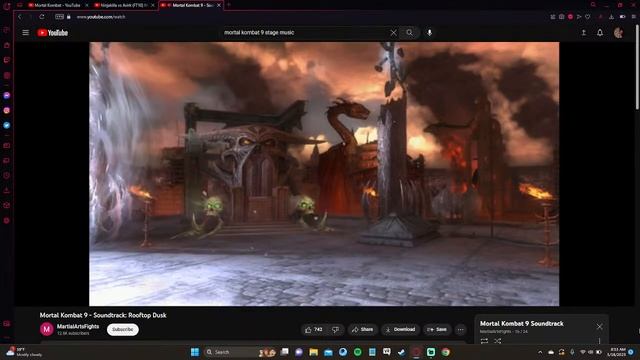Open the Windows Start menu
Viewport: 640px width, 360px height.
[195, 352]
